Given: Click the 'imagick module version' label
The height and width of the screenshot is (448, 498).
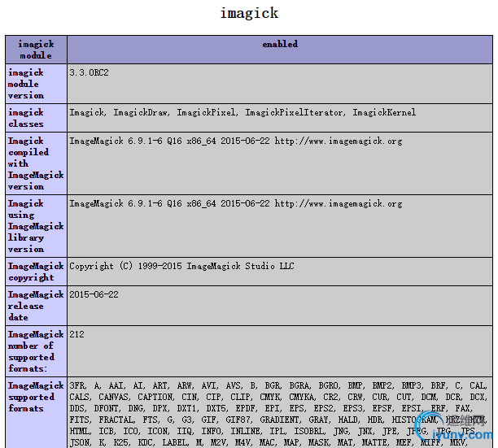Looking at the screenshot, I should click(26, 84).
